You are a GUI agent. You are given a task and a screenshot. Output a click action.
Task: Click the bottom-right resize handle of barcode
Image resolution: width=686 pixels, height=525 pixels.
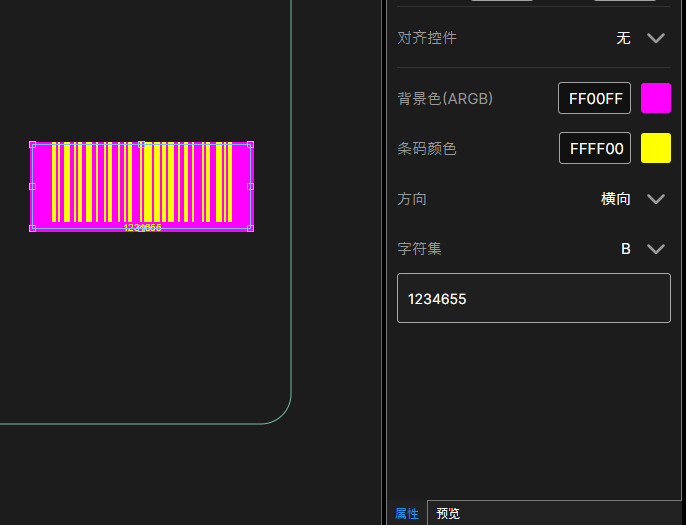point(250,228)
